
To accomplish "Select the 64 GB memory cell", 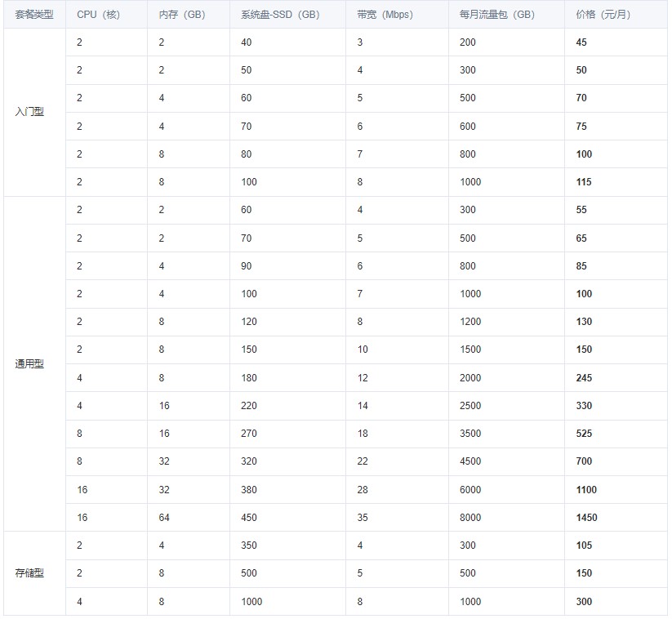I will (189, 518).
